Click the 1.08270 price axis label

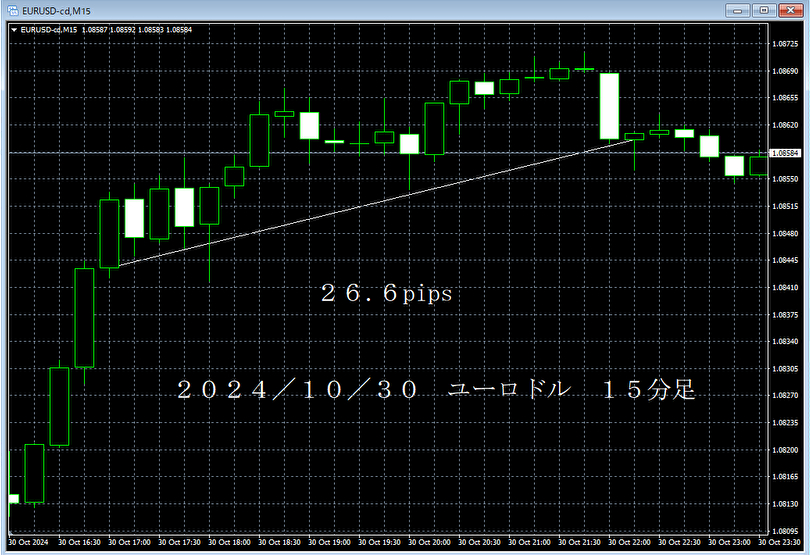pos(785,395)
